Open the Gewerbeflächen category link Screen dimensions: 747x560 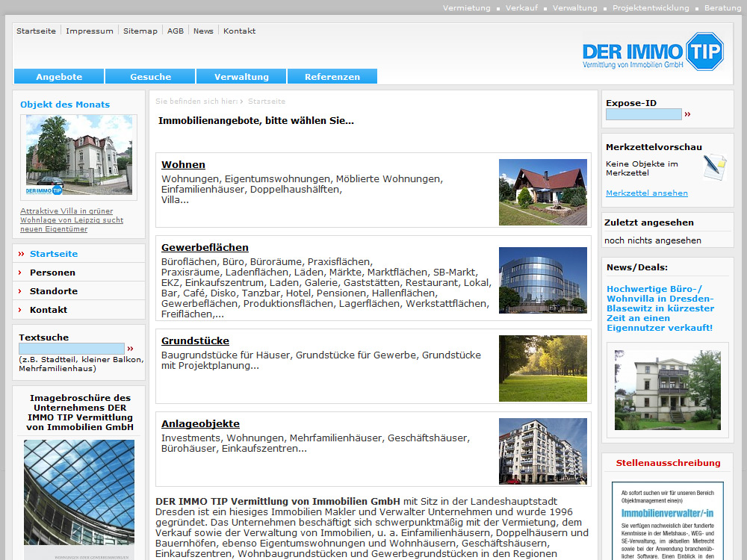(205, 248)
